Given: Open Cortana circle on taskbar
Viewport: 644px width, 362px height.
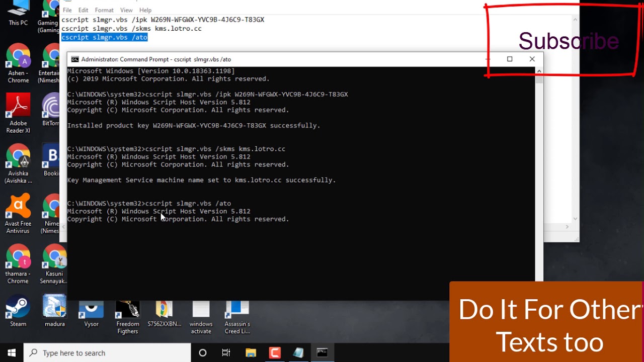Looking at the screenshot, I should click(203, 353).
